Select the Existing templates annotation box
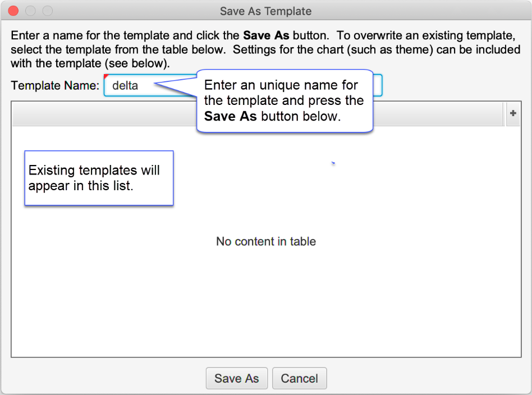The width and height of the screenshot is (532, 395). 99,178
